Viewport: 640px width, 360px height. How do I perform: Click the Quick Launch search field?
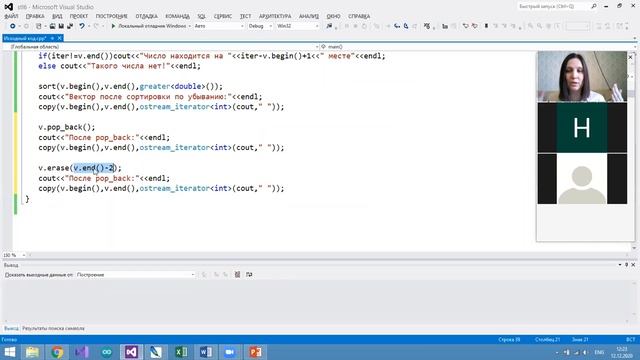(553, 7)
